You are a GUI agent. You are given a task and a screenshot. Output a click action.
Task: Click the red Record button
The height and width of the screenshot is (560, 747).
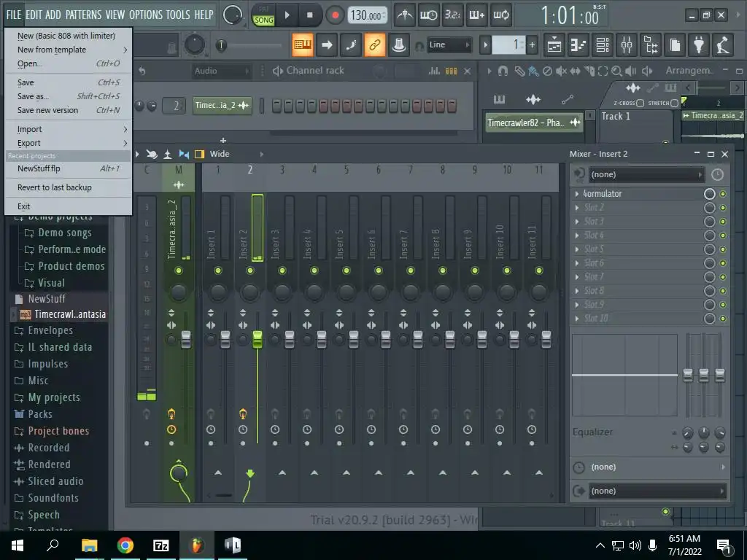coord(335,15)
